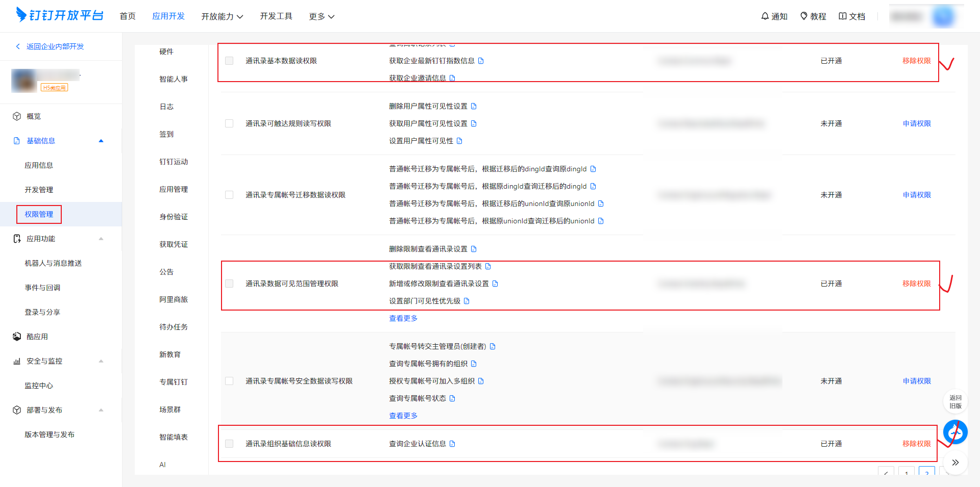Image resolution: width=980 pixels, height=487 pixels.
Task: Click the 安全与监控 chart icon
Action: click(17, 361)
